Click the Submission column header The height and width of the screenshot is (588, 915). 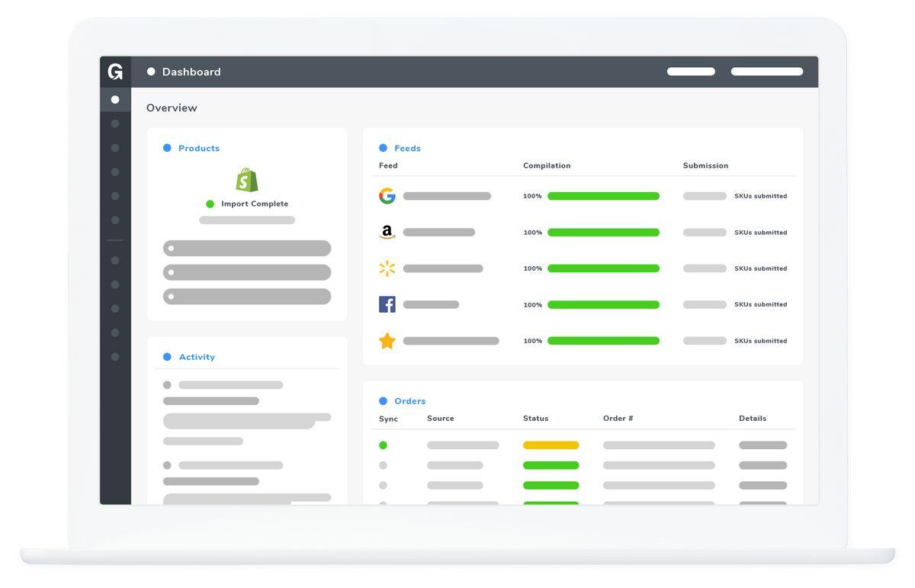tap(705, 165)
